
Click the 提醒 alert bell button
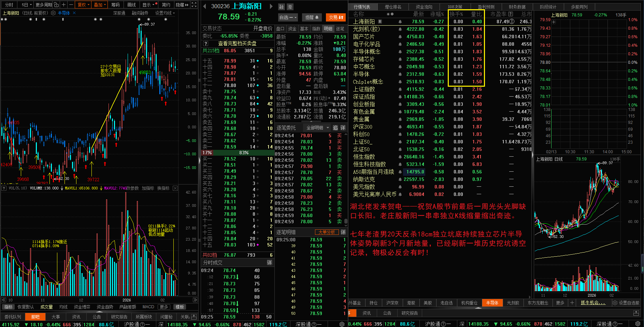coord(312,17)
